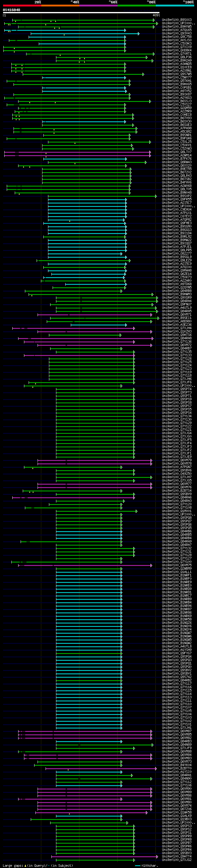The image size is (197, 868).
Task: Click the purple alignment bar for UniRef100_Q8LT07
Action: click(78, 152)
